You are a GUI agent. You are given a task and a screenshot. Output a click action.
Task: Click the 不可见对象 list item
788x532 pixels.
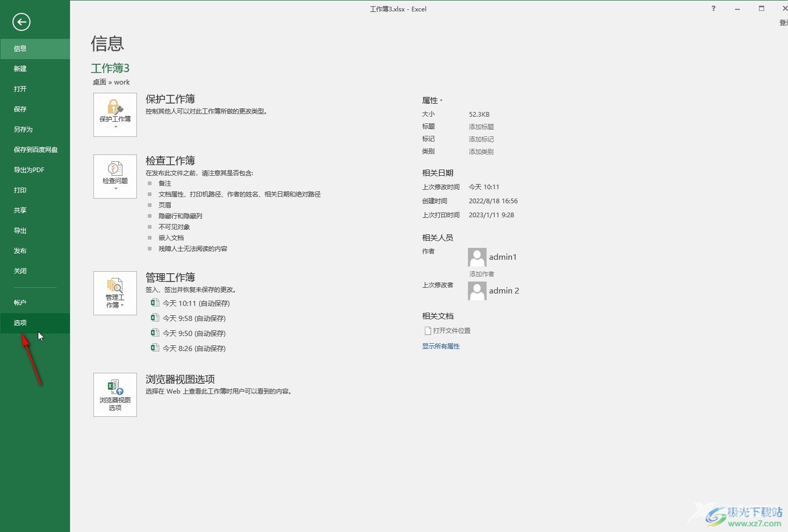(x=174, y=227)
